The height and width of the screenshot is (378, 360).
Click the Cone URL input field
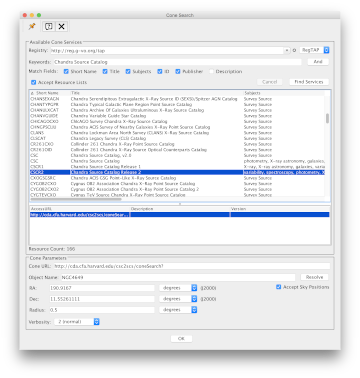(192, 266)
